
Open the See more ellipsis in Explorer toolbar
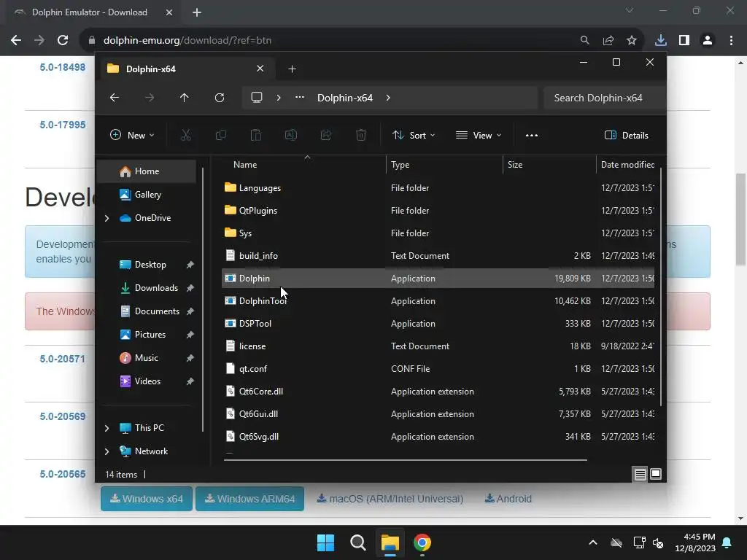pos(532,135)
